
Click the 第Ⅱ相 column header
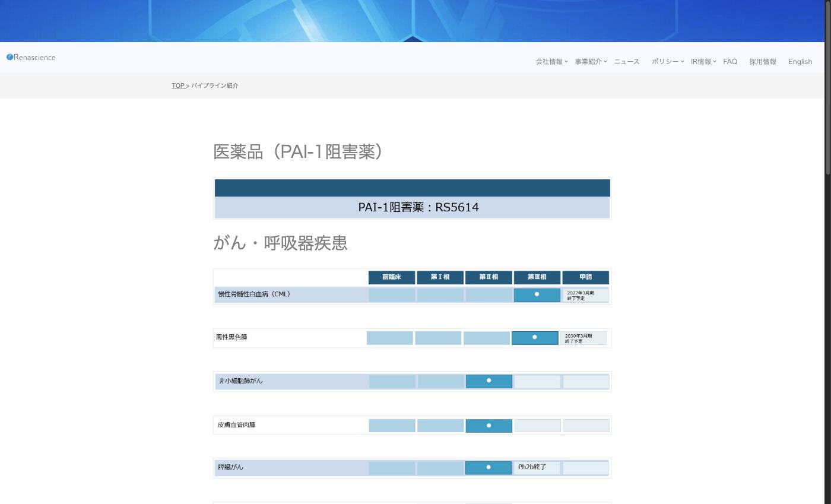tap(489, 277)
